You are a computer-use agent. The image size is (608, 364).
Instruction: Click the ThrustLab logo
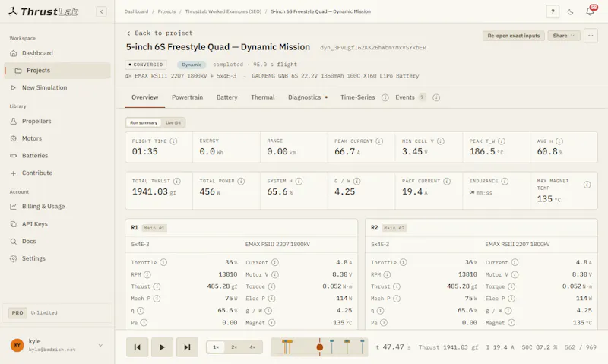[43, 11]
